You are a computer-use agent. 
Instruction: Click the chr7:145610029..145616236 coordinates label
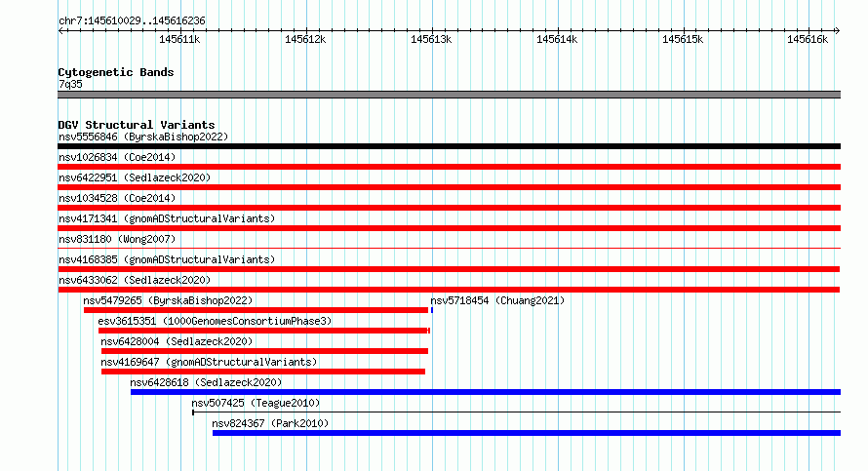[132, 20]
